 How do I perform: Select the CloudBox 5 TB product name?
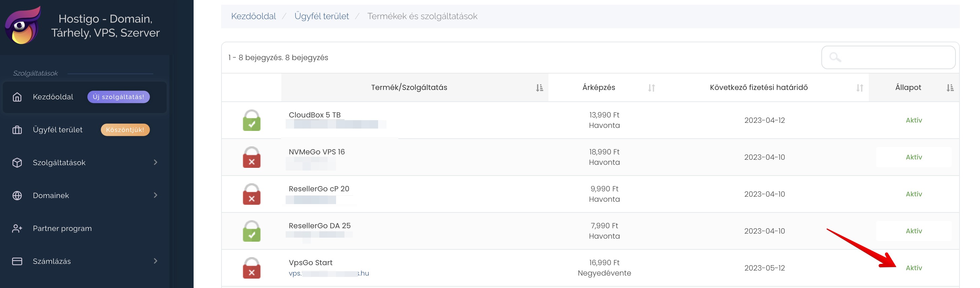click(315, 115)
